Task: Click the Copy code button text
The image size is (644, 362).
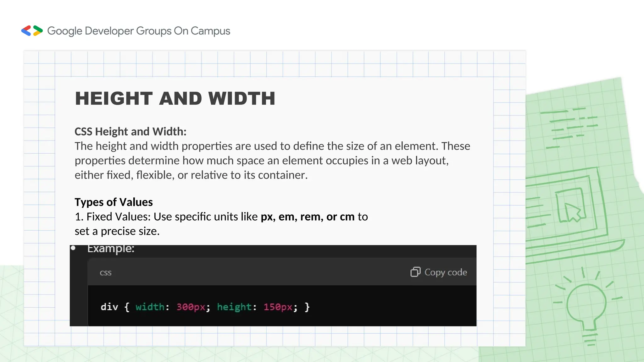Action: click(x=446, y=272)
